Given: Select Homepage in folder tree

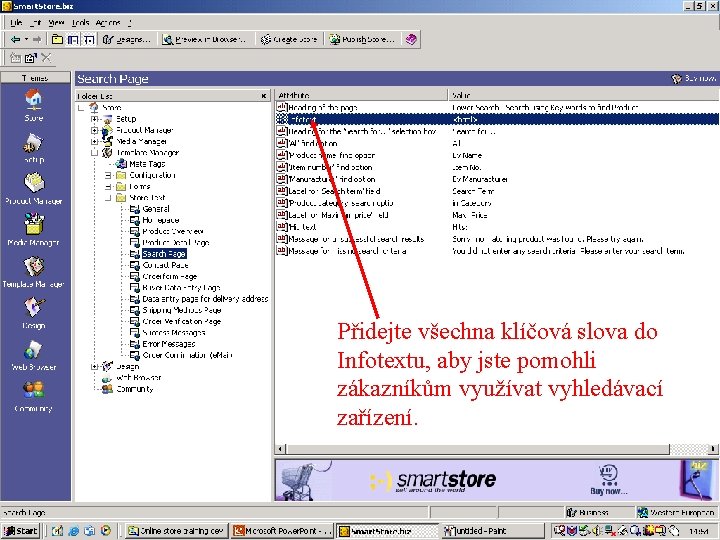Looking at the screenshot, I should tap(161, 220).
